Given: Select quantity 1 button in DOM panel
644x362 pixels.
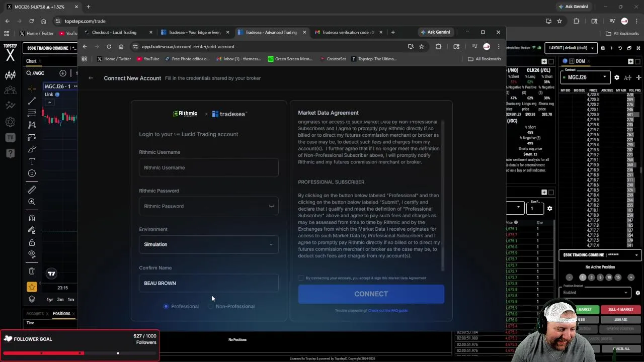Looking at the screenshot, I should click(x=583, y=277).
